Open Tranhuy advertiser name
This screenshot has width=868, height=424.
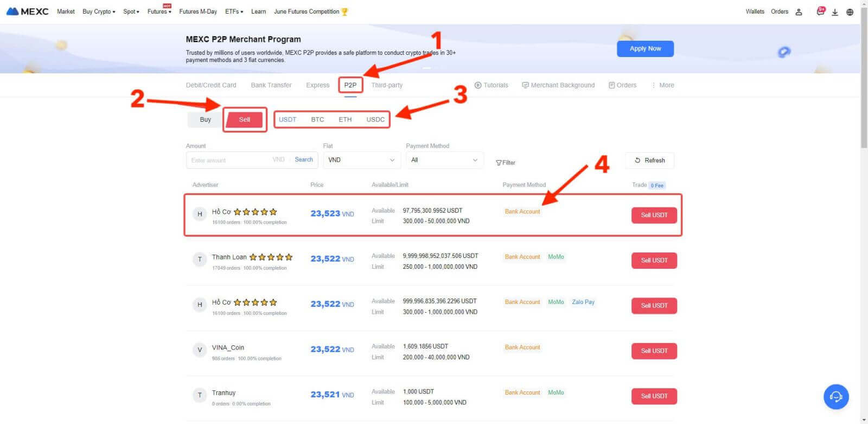224,393
